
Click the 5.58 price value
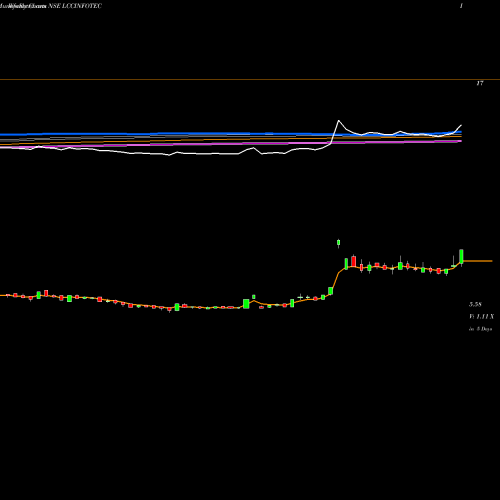pyautogui.click(x=475, y=304)
